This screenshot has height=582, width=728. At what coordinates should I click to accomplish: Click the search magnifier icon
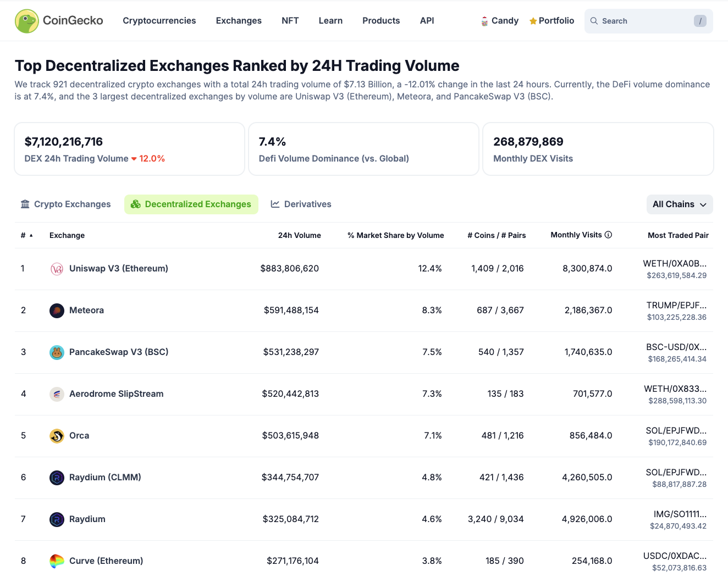pos(594,21)
